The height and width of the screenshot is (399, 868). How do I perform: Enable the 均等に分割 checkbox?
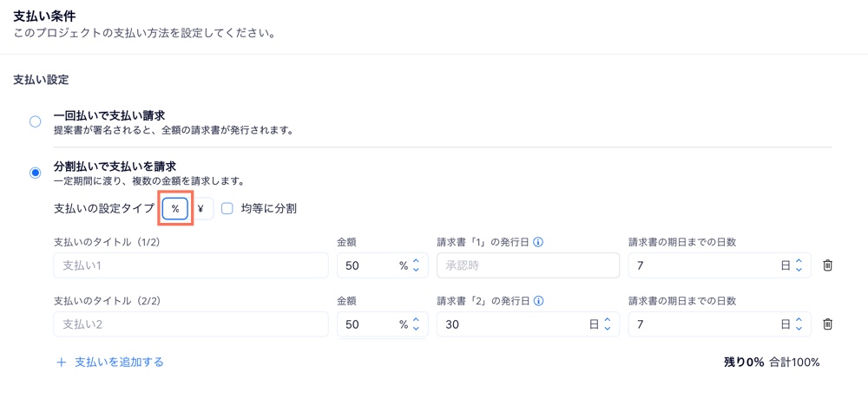[x=227, y=209]
